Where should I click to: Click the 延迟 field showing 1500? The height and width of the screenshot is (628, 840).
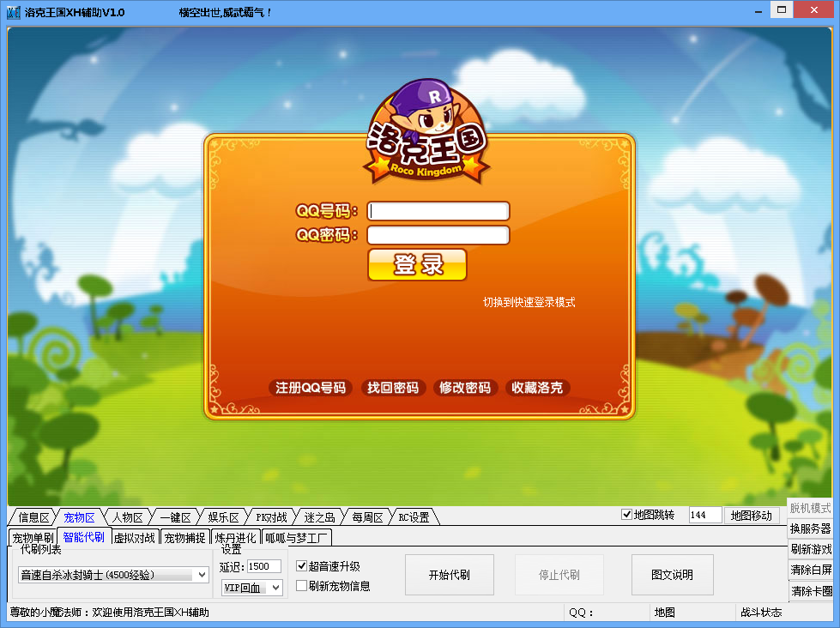[264, 566]
